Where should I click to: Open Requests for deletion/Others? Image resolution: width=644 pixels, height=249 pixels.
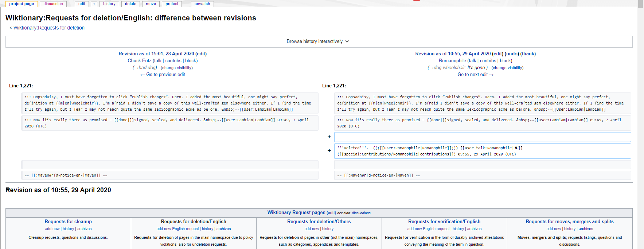click(319, 221)
